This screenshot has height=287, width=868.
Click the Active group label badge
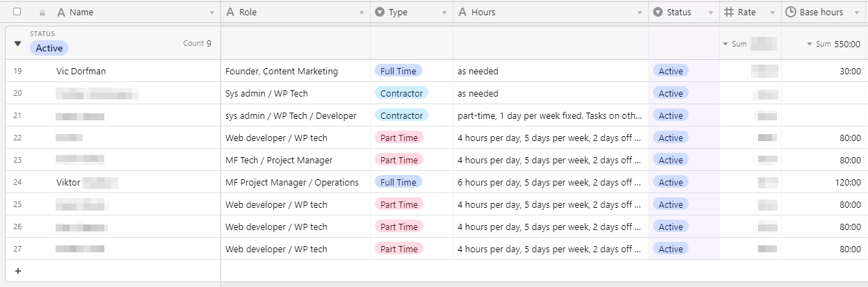pyautogui.click(x=49, y=48)
